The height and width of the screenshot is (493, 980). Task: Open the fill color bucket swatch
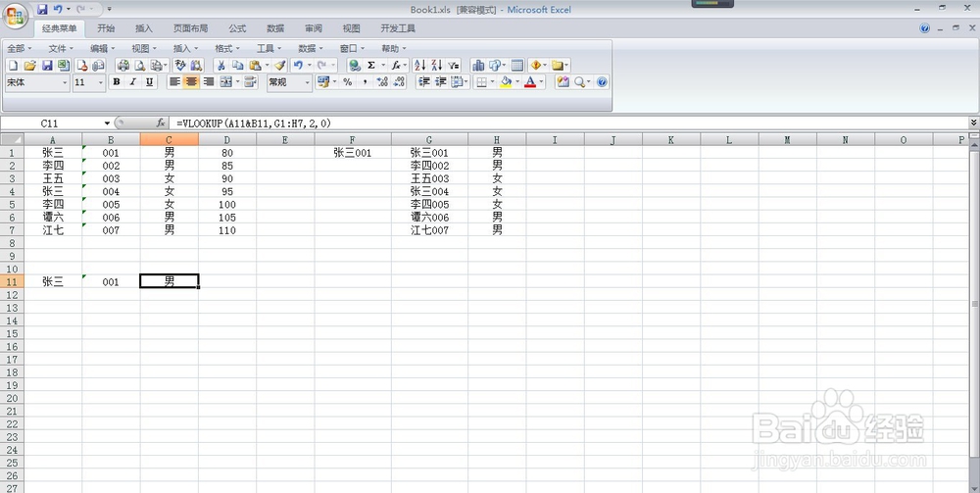(x=506, y=82)
